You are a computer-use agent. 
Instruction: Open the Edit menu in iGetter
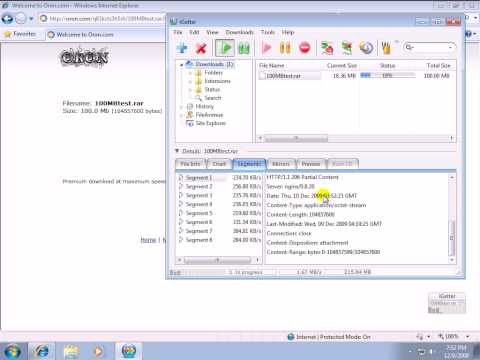pos(194,32)
